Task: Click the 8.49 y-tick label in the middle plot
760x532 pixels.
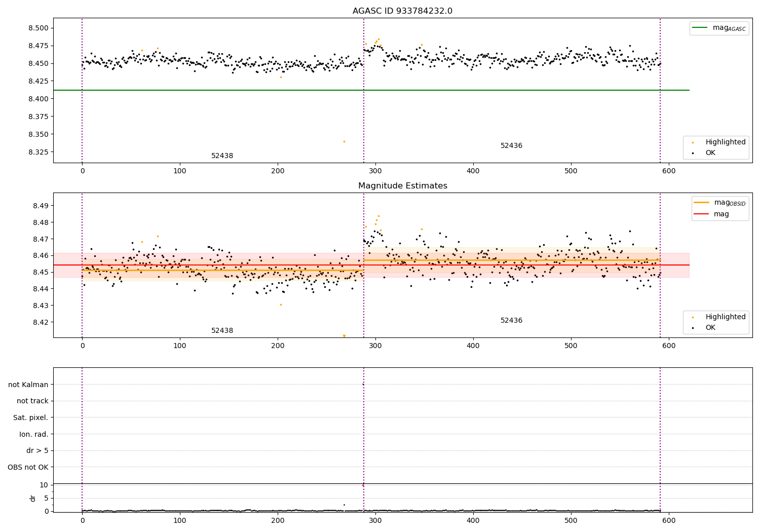Action: tap(41, 206)
